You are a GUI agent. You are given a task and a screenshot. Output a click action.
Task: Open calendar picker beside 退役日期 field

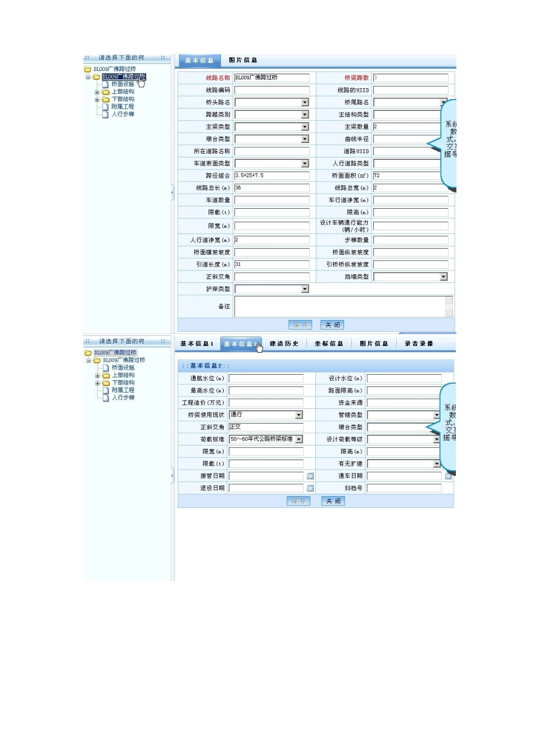pos(310,488)
